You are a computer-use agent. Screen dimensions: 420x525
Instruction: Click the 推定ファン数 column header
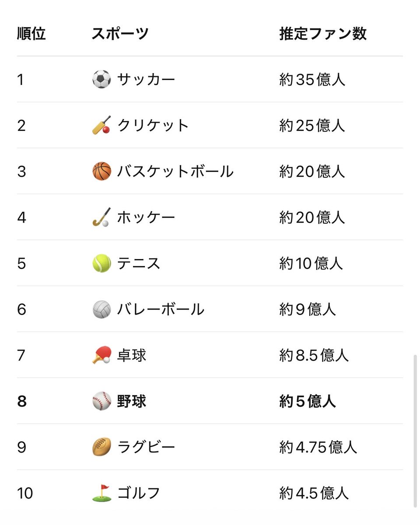click(323, 34)
